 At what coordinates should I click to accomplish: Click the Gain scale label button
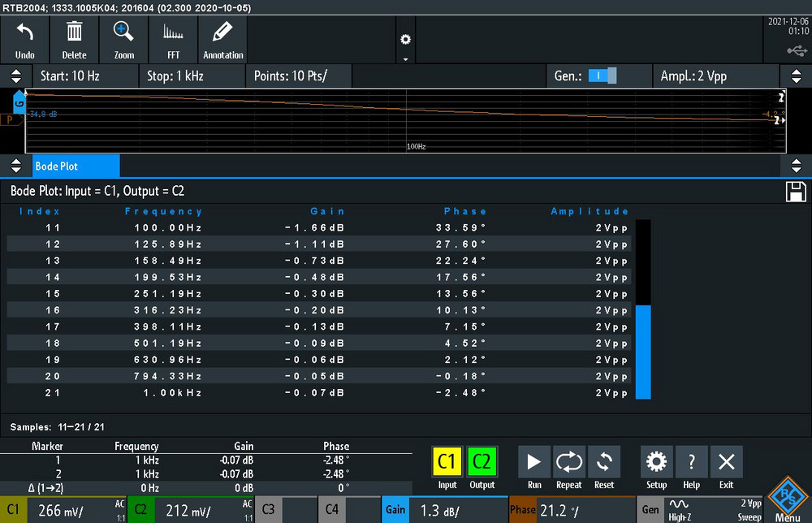click(395, 510)
